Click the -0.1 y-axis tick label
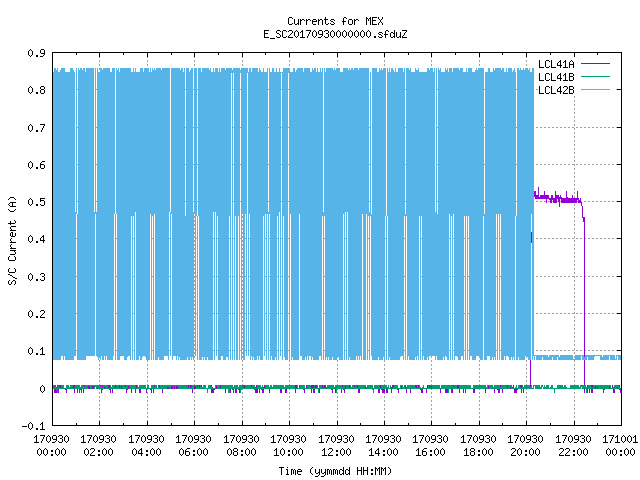Screen dimensions: 640x480 coord(33,426)
